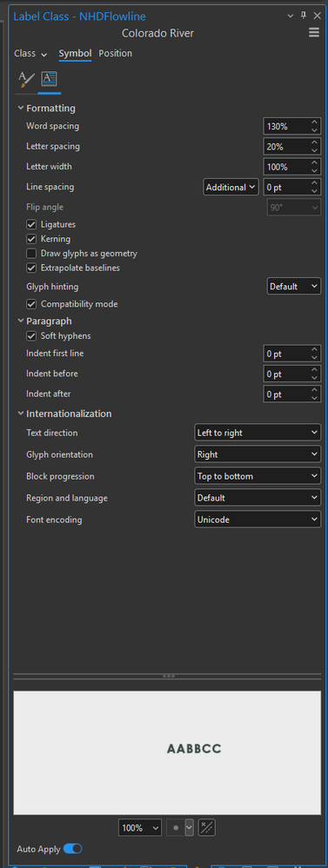The image size is (328, 868).
Task: Open the Glyph orientation dropdown
Action: tap(258, 454)
